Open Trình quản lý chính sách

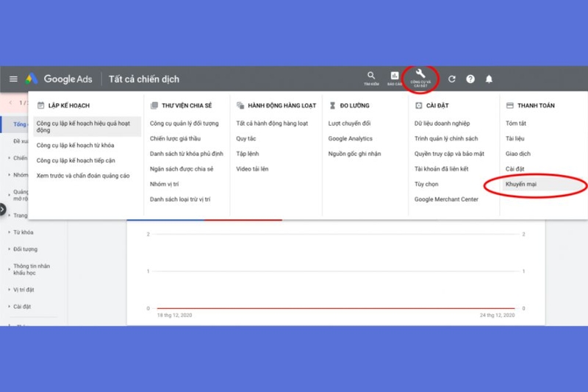point(446,138)
